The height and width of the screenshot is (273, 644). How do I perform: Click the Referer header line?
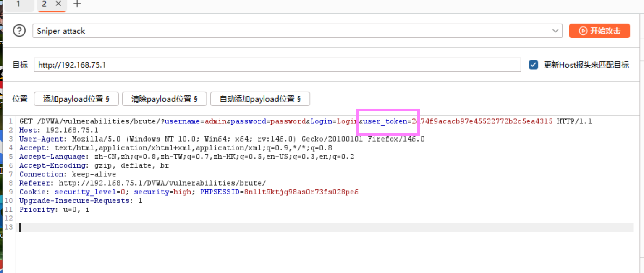(143, 183)
